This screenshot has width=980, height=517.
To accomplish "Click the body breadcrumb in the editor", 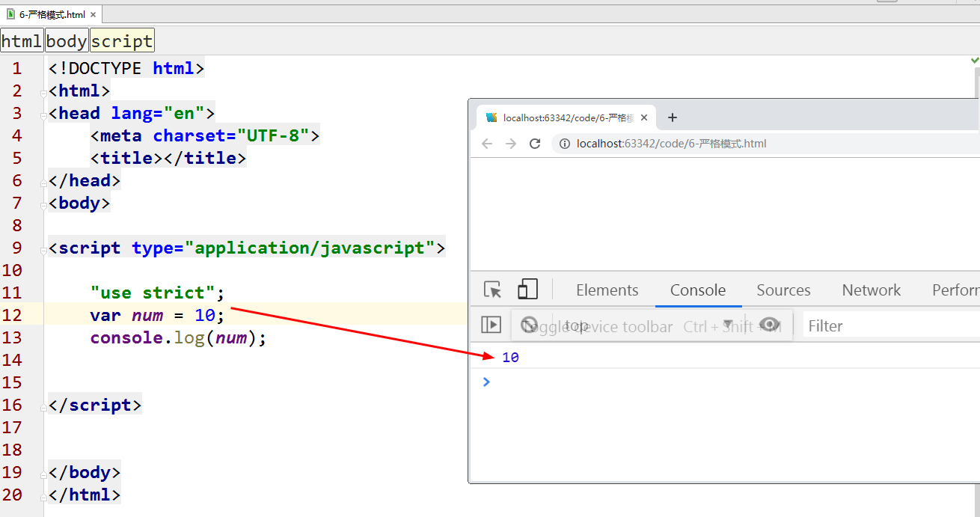I will [67, 41].
